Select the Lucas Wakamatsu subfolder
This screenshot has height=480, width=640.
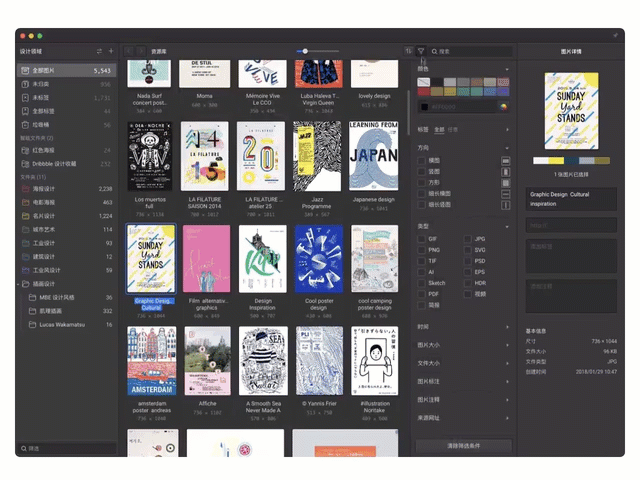point(67,325)
